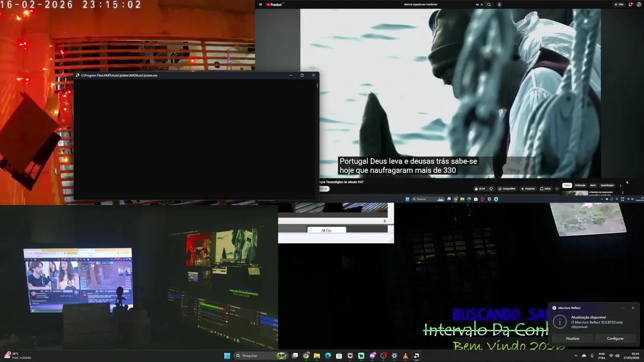Open the volume speaker tray control

pyautogui.click(x=617, y=356)
